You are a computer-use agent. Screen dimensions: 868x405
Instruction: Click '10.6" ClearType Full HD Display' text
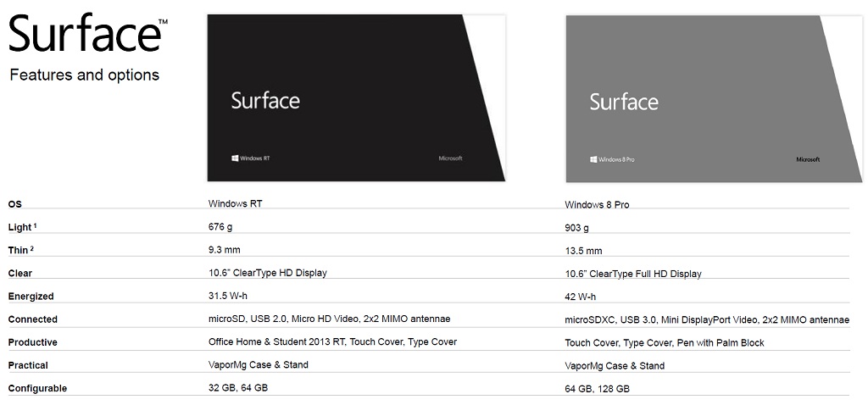[633, 274]
